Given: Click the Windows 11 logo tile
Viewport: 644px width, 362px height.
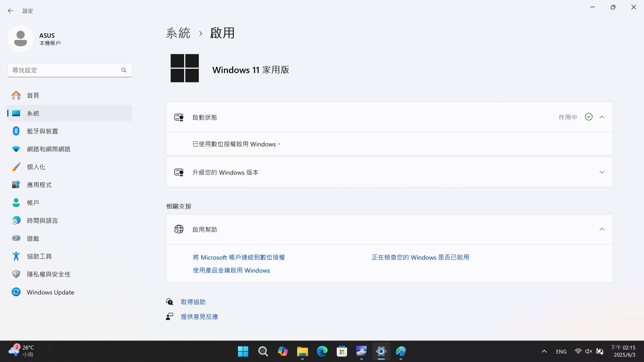Looking at the screenshot, I should coord(185,68).
